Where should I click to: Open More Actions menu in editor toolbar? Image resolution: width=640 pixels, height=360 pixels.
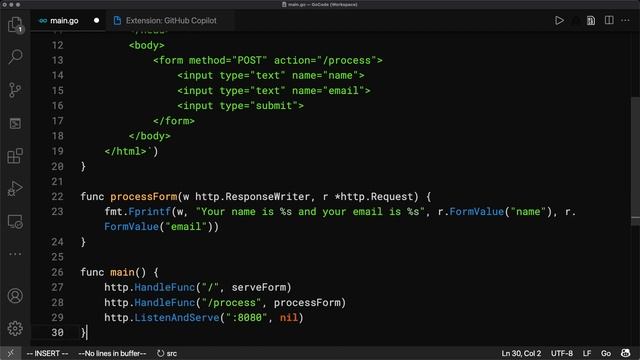click(x=625, y=20)
